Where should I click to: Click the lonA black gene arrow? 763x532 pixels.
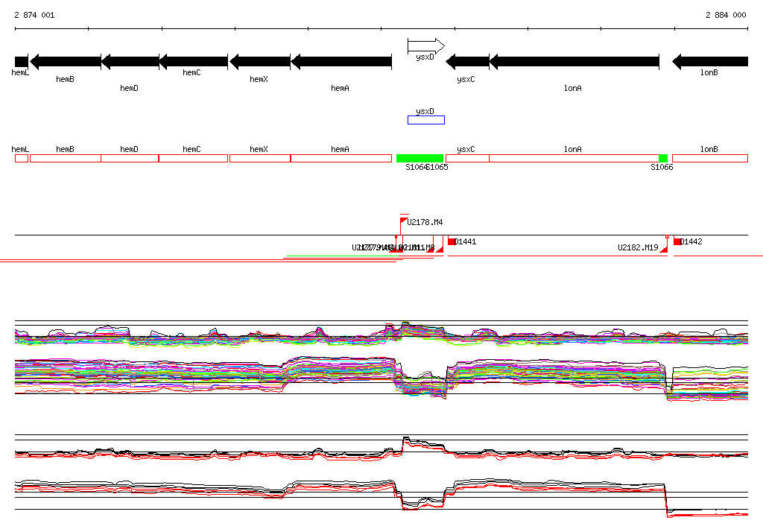point(574,62)
